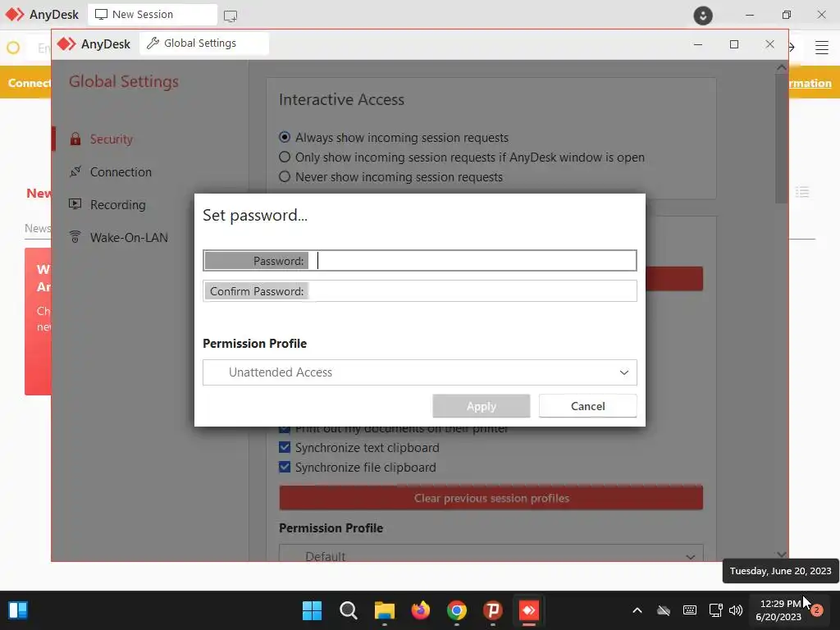Click the Security padlock icon

click(75, 139)
